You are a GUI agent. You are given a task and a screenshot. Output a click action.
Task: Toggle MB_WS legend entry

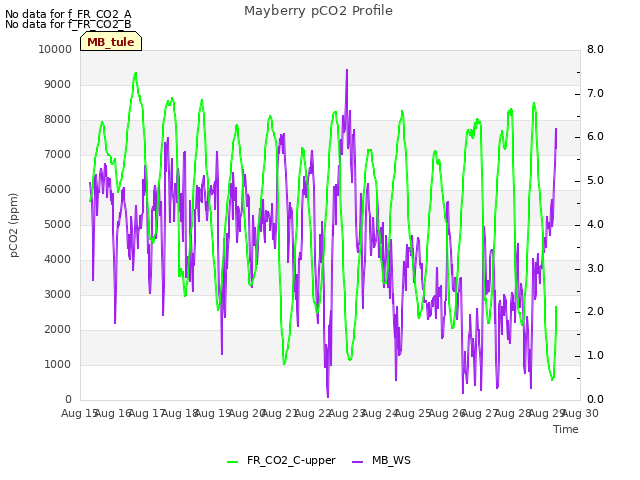(x=381, y=460)
